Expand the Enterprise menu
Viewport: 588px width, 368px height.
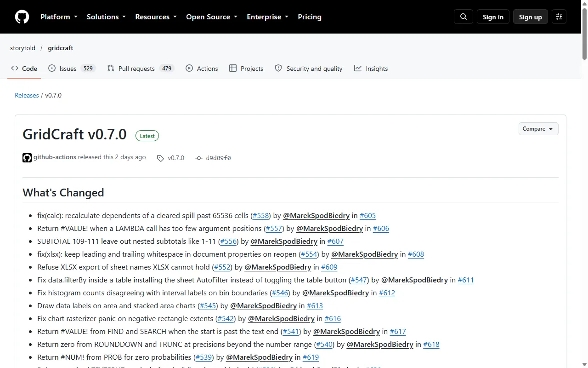pyautogui.click(x=267, y=17)
